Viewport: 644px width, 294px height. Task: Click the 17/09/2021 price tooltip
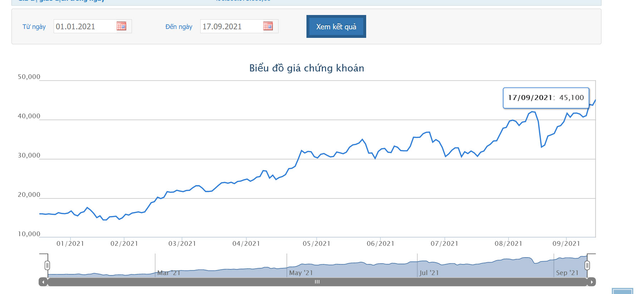click(x=546, y=98)
